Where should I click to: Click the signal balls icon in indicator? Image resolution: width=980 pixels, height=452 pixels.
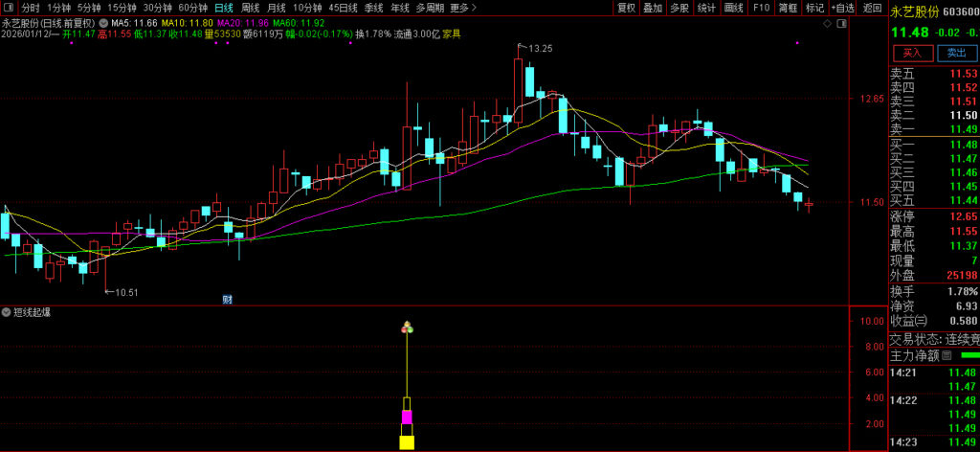pos(407,328)
